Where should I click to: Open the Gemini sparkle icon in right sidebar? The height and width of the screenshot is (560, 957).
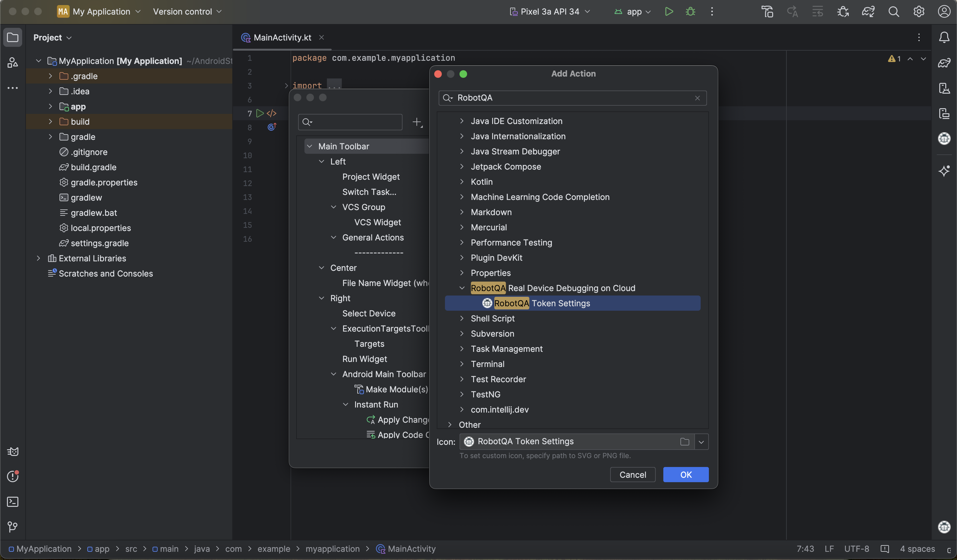tap(944, 171)
